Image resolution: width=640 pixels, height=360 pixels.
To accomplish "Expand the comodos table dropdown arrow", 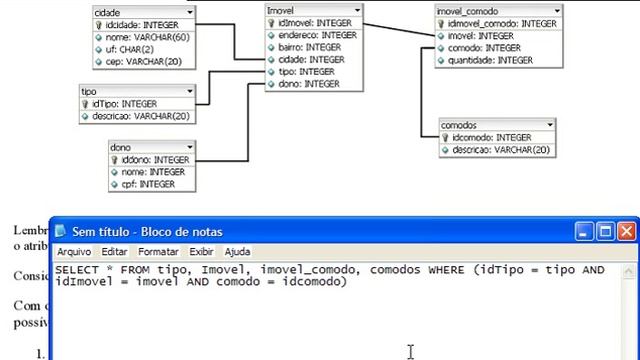I will 550,124.
